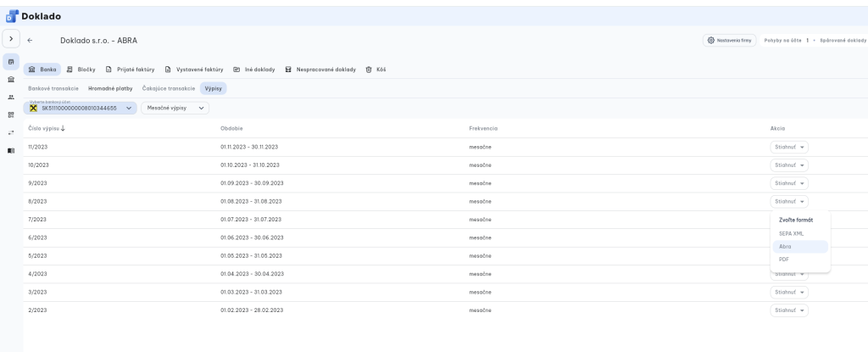Select statement number 7/2023
Image resolution: width=868 pixels, height=352 pixels.
[37, 220]
